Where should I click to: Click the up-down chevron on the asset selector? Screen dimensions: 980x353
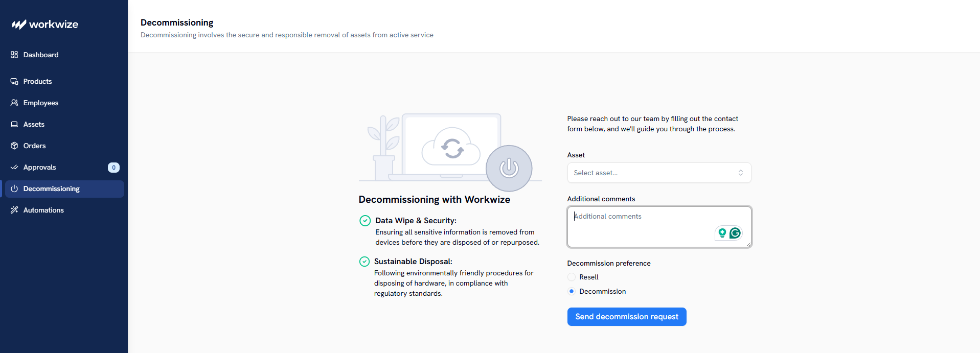[740, 173]
